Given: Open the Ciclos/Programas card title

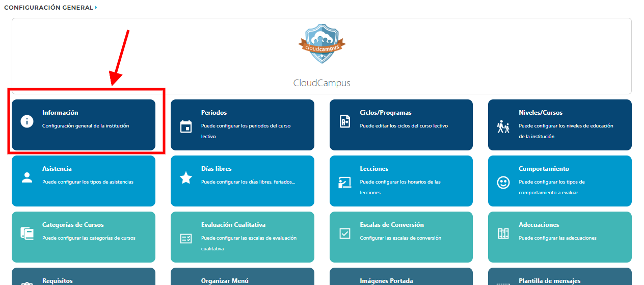Looking at the screenshot, I should [x=386, y=113].
